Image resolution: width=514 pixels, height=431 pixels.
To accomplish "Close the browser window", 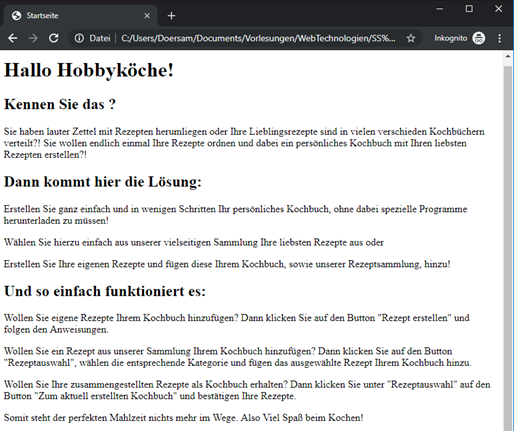I will coord(498,9).
